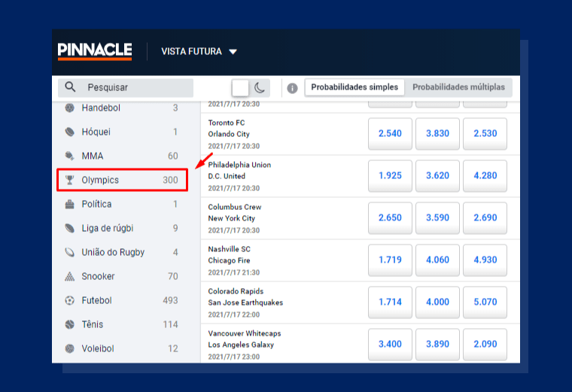Click the MMA glove icon

click(70, 156)
